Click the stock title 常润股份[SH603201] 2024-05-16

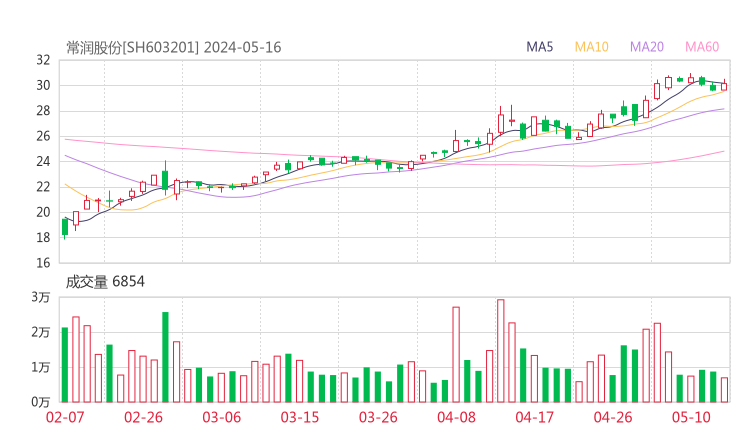[174, 48]
